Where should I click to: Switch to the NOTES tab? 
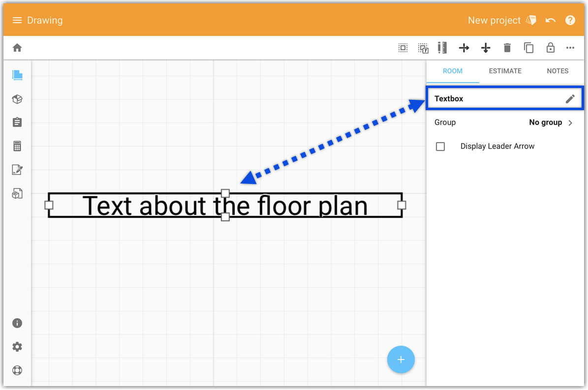tap(557, 71)
